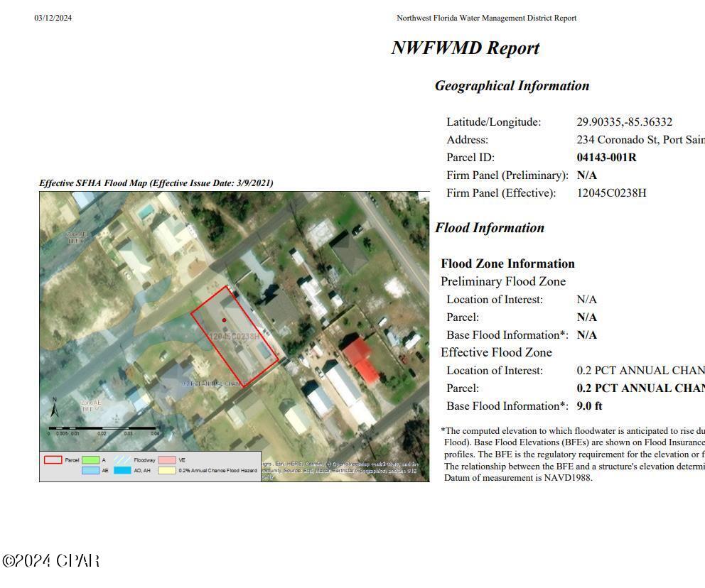
Task: Click the pink VE legend swatch
Action: click(x=167, y=460)
